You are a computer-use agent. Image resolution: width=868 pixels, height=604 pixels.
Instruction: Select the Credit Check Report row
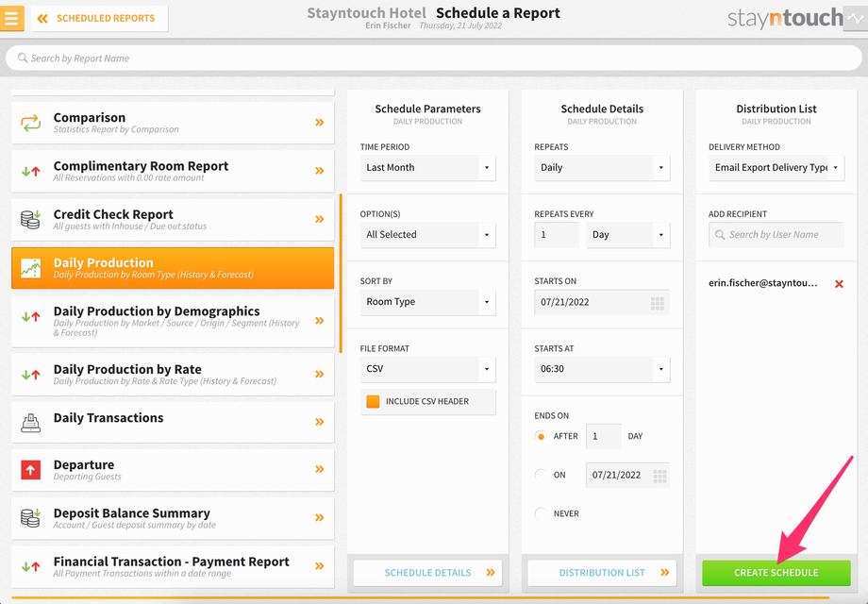point(173,219)
